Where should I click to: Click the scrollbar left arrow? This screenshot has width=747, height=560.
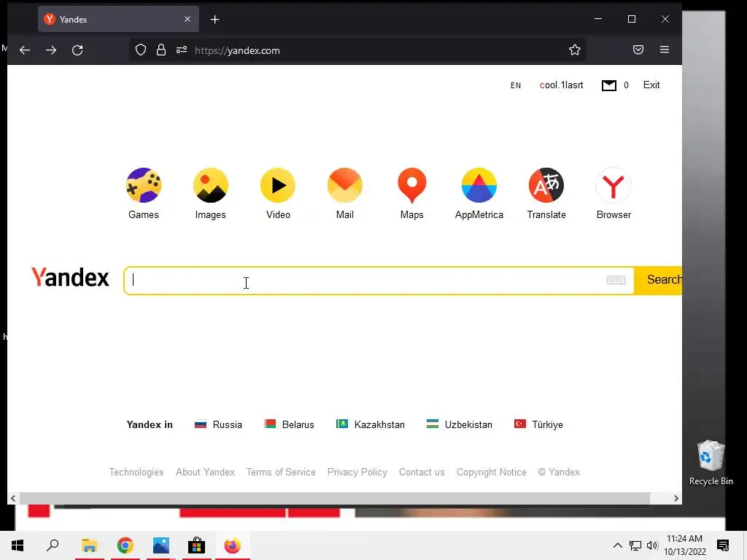pyautogui.click(x=13, y=498)
